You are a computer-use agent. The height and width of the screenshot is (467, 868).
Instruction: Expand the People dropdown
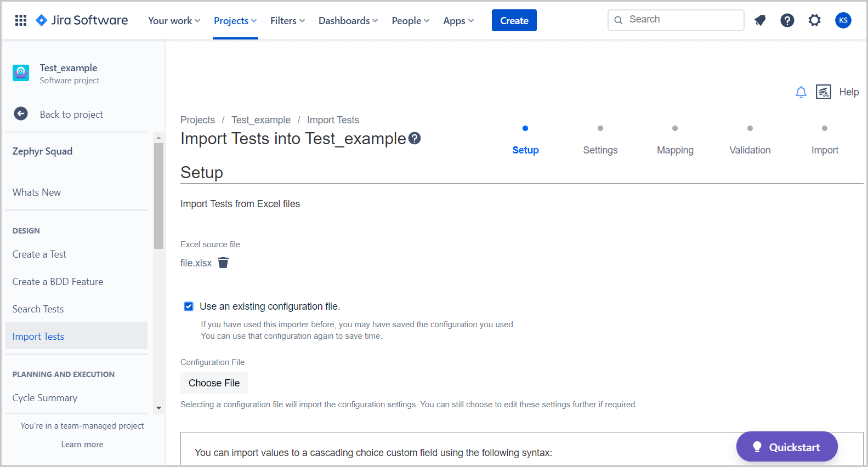(410, 20)
